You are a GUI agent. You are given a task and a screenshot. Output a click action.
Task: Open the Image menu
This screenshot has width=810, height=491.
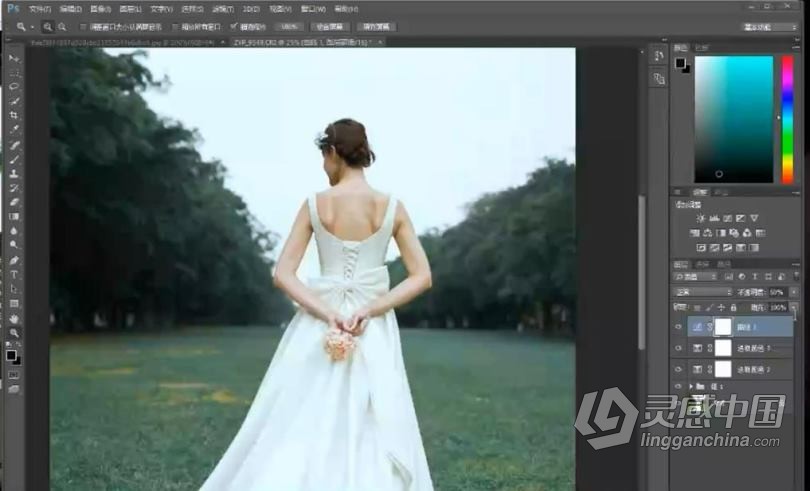click(100, 9)
